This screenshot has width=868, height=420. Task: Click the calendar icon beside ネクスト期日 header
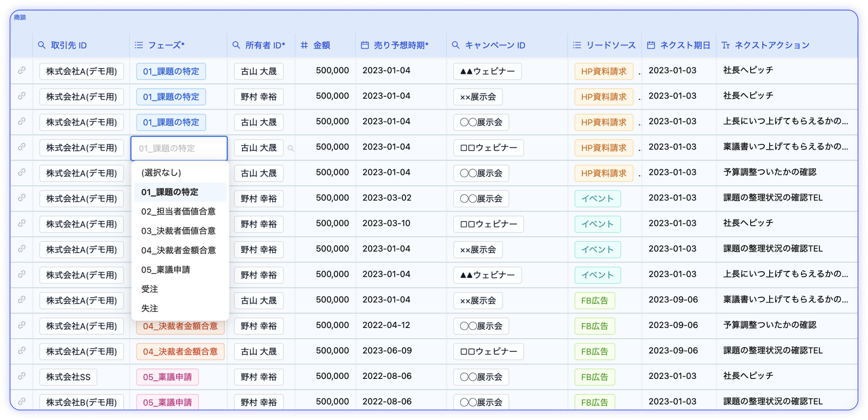(651, 45)
